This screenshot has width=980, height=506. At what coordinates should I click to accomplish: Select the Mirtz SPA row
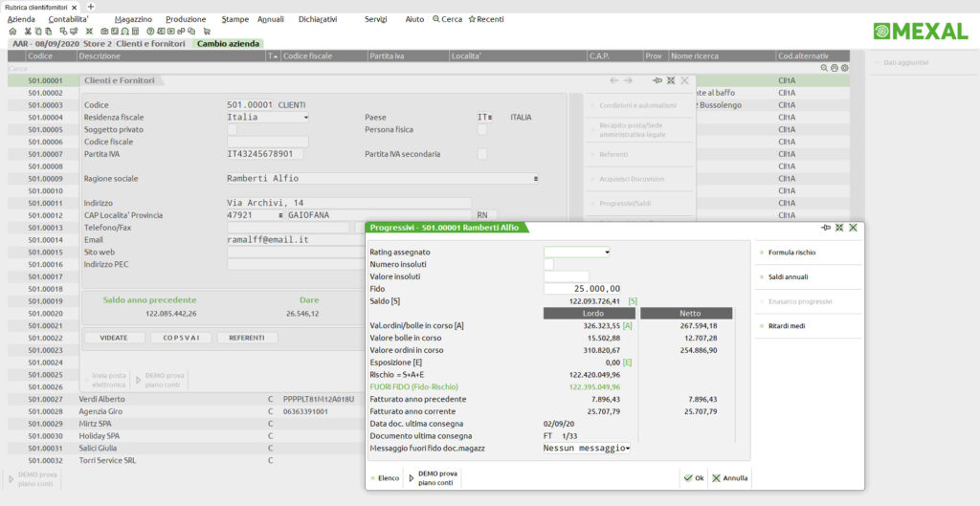coord(187,424)
